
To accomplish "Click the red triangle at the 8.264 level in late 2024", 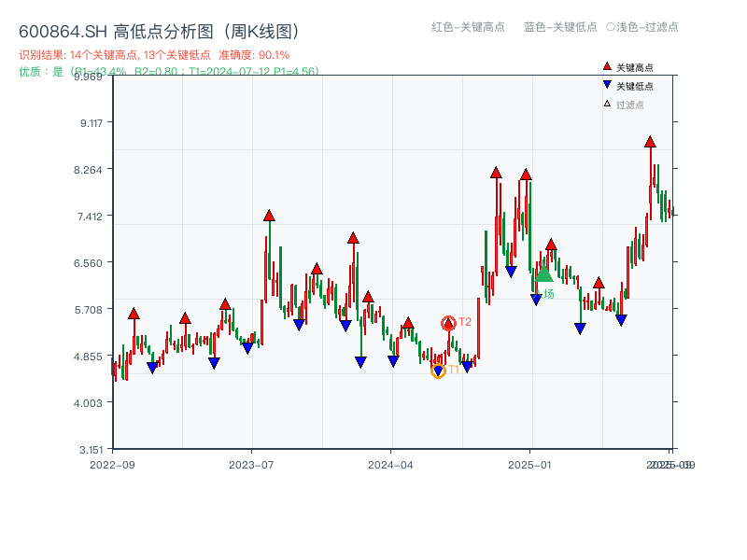I will point(495,171).
